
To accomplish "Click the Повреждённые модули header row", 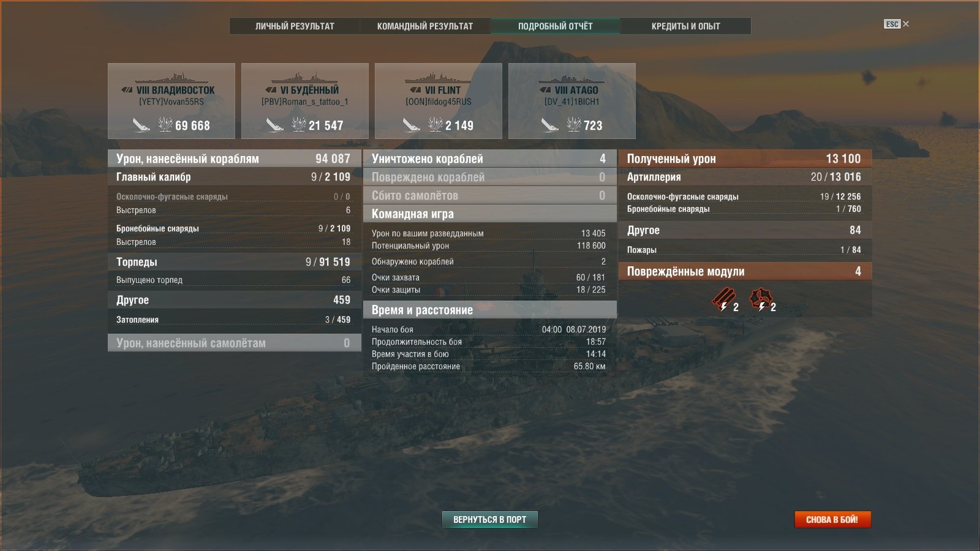I will [x=745, y=271].
